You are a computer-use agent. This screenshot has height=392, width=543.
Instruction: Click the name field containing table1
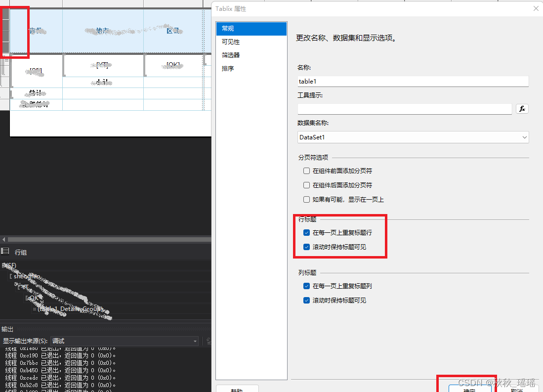pos(413,81)
